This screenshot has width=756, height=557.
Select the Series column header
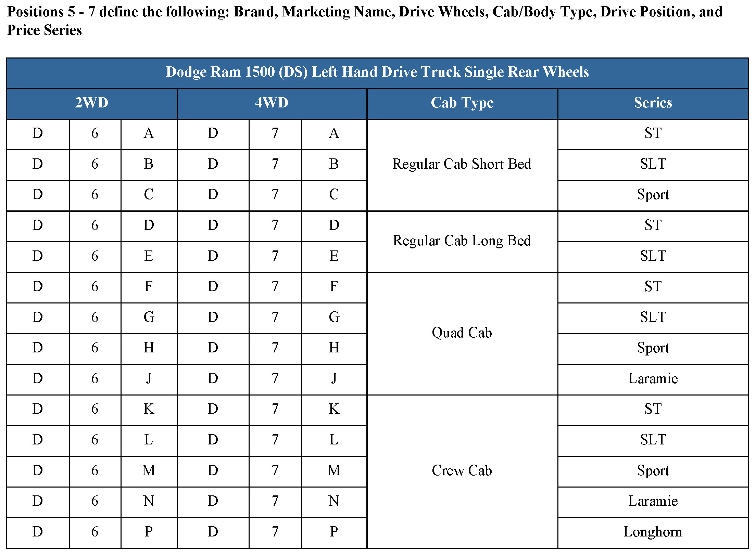pyautogui.click(x=653, y=103)
